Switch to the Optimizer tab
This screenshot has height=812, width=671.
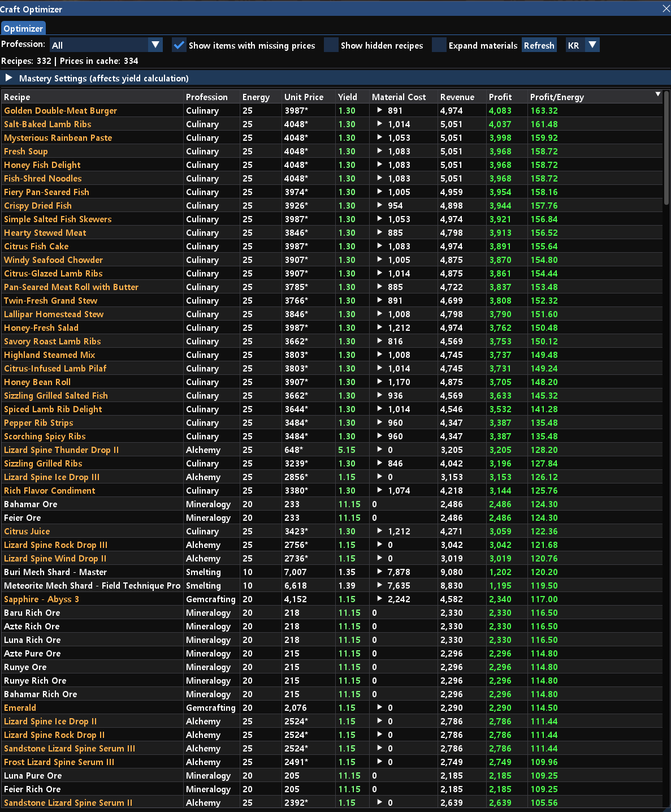click(23, 28)
